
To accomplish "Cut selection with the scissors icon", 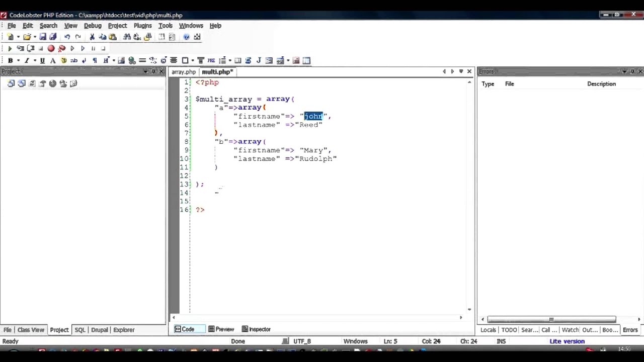I will (92, 37).
